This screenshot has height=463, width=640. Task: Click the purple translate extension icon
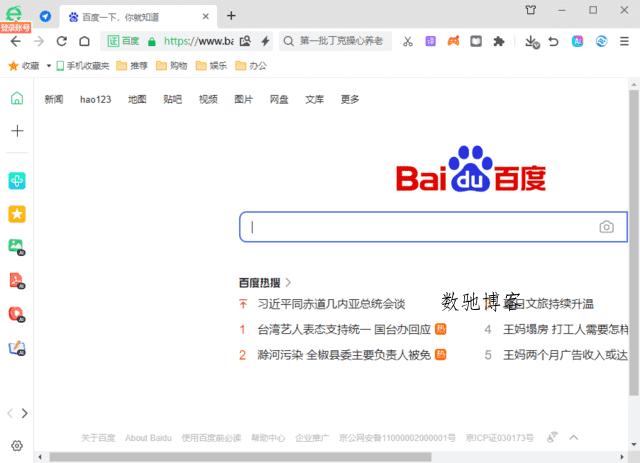coord(431,41)
